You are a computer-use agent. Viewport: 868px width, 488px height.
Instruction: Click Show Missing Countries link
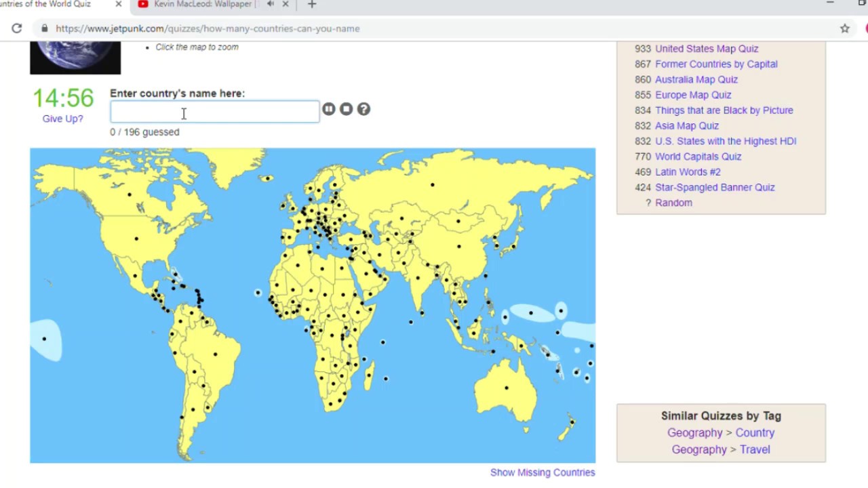pyautogui.click(x=542, y=472)
